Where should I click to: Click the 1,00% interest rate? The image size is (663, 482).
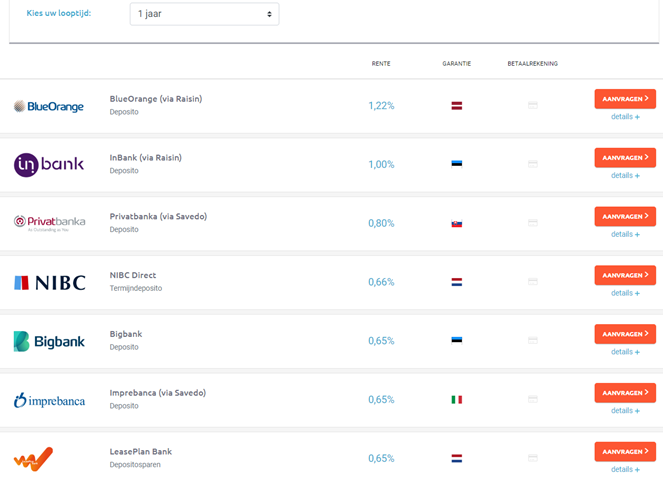click(x=381, y=164)
